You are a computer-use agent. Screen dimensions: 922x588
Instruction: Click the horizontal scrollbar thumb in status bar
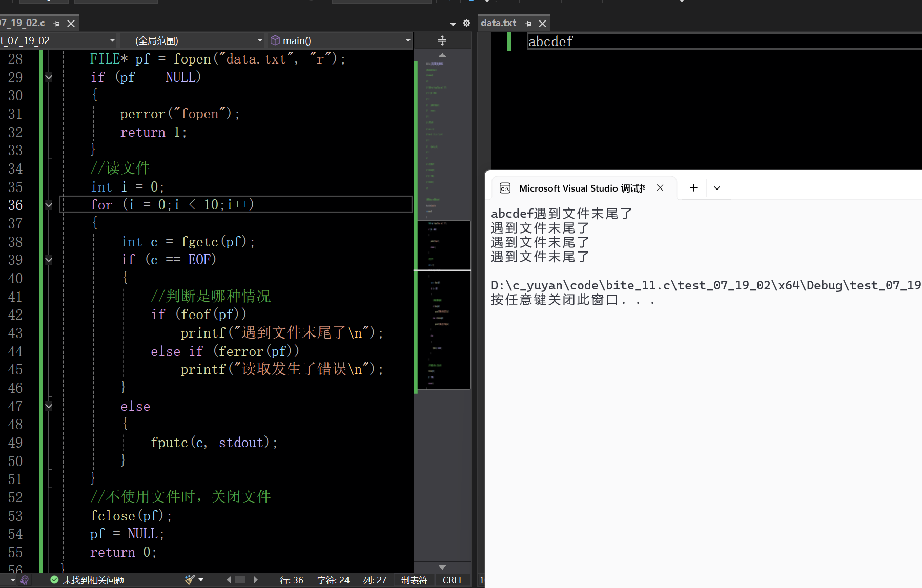click(240, 580)
